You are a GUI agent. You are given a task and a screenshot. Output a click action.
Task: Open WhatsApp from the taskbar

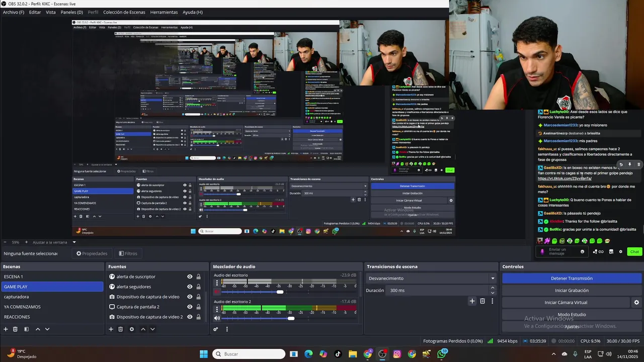tap(442, 354)
